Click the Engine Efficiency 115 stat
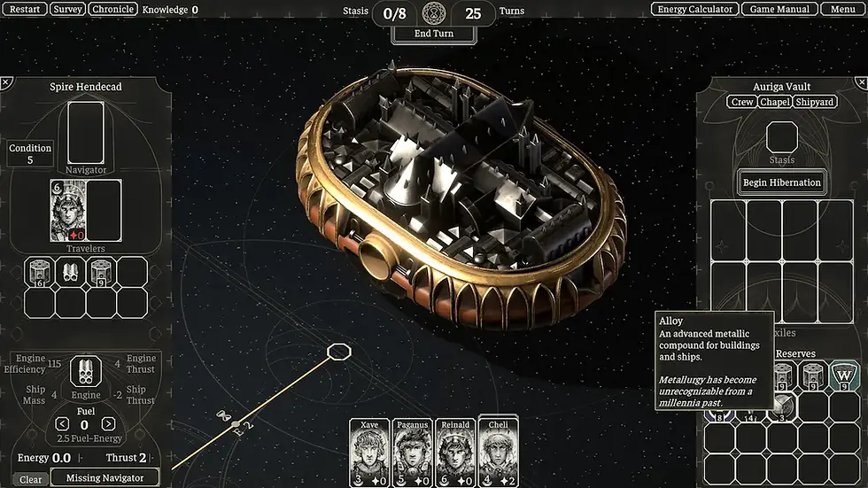The height and width of the screenshot is (488, 868). 34,363
